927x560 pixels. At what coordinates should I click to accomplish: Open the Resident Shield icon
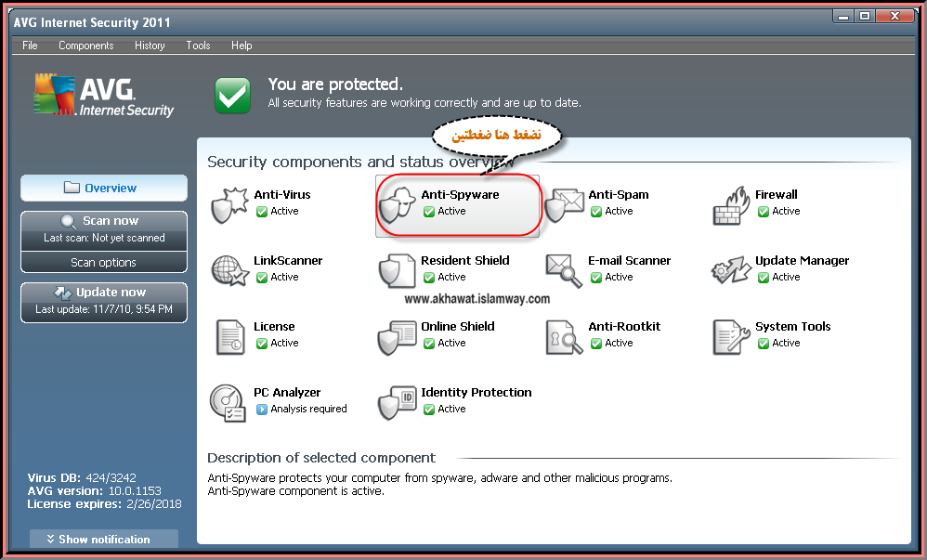tap(398, 271)
